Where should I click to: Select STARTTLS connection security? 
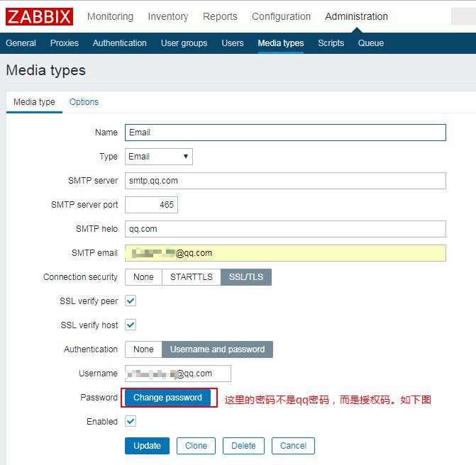pos(191,277)
